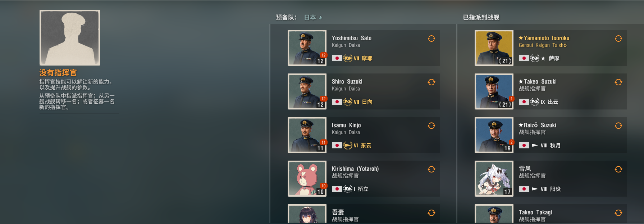This screenshot has width=644, height=224.
Task: Click swap icon next to Takeo Suzuki
Action: tap(618, 82)
